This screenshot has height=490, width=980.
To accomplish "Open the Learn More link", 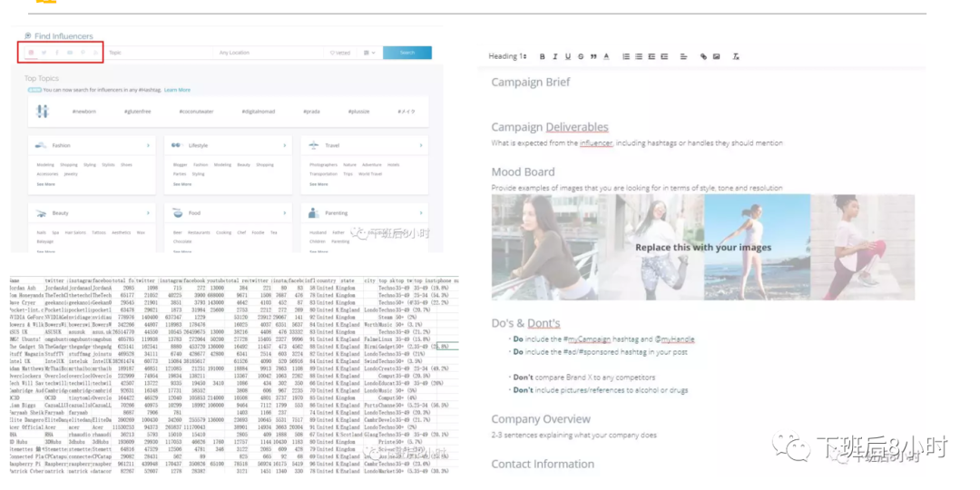I will [177, 90].
